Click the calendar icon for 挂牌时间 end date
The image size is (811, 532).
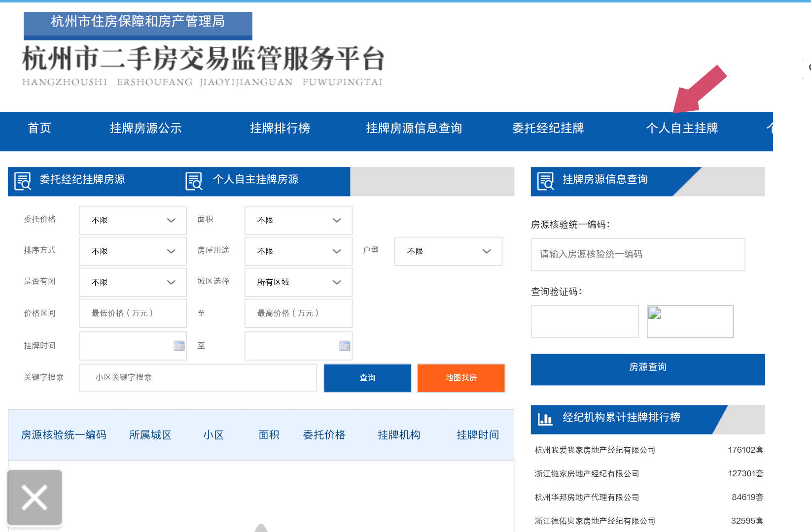click(x=345, y=346)
